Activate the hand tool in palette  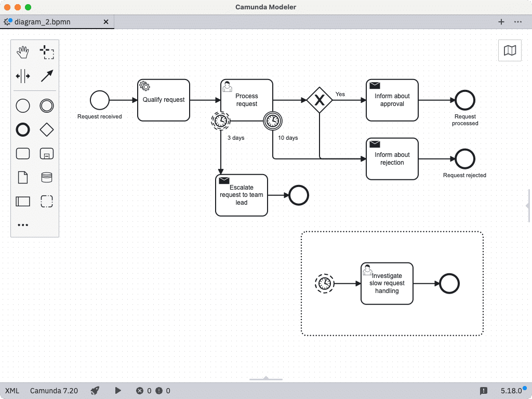point(23,52)
